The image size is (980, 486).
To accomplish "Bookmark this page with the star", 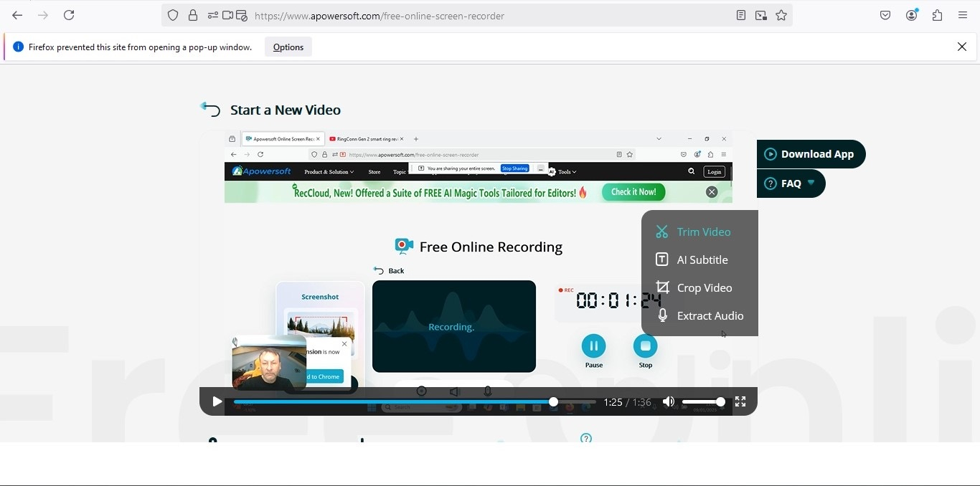I will click(x=781, y=15).
